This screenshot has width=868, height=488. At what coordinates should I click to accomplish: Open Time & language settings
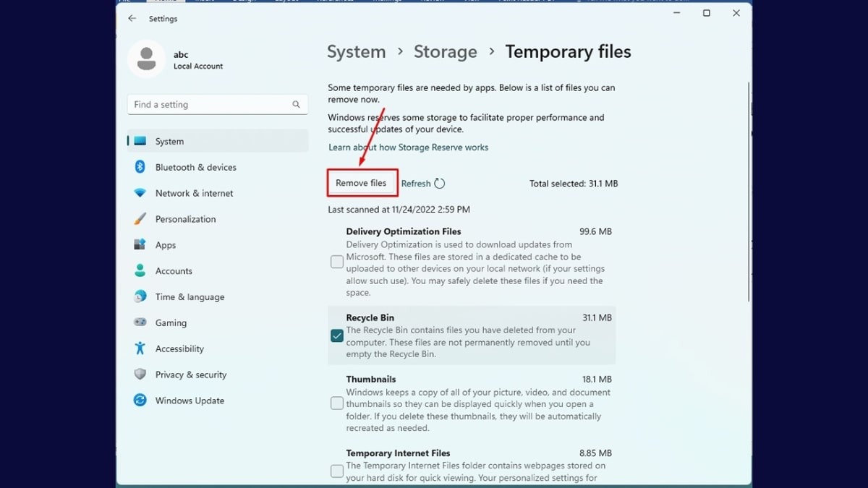point(218,297)
